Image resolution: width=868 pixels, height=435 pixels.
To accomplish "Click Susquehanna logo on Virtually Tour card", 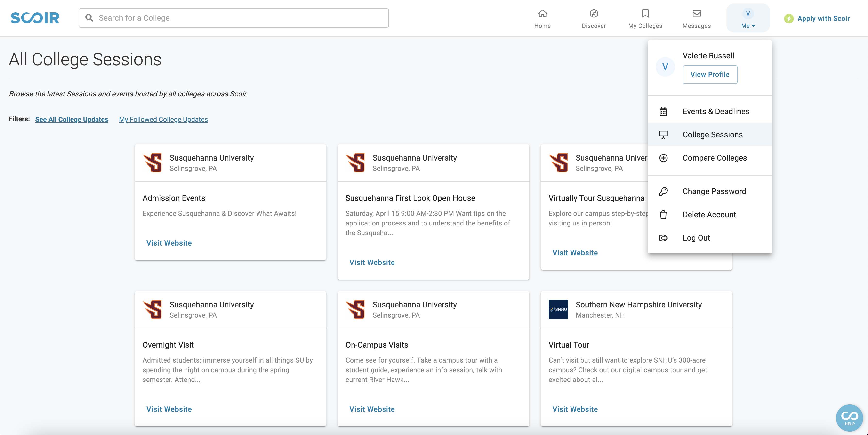I will [558, 163].
